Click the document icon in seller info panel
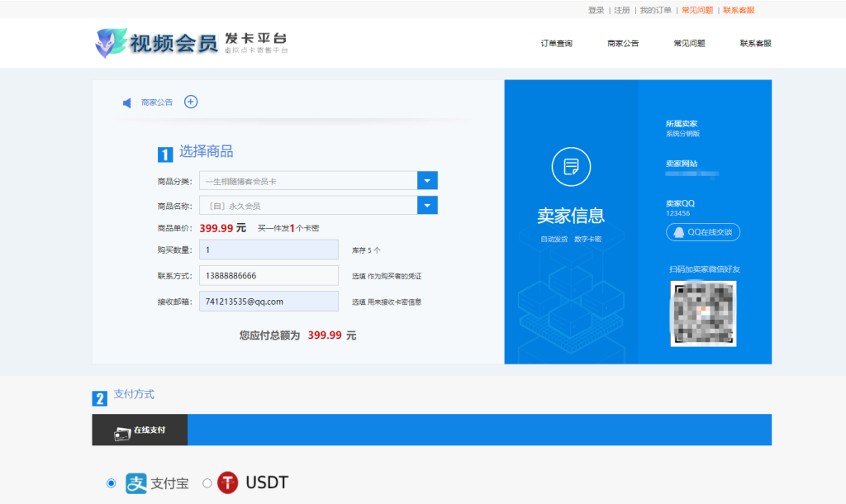Viewport: 846px width, 504px height. point(570,166)
